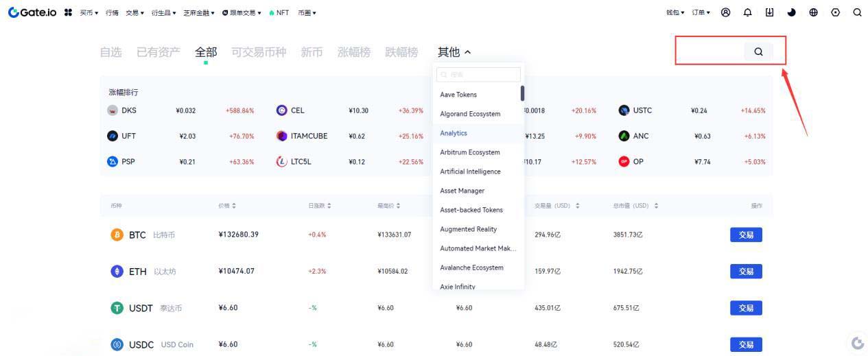Click the magnifier in the coin search box
The height and width of the screenshot is (356, 868).
pos(758,51)
